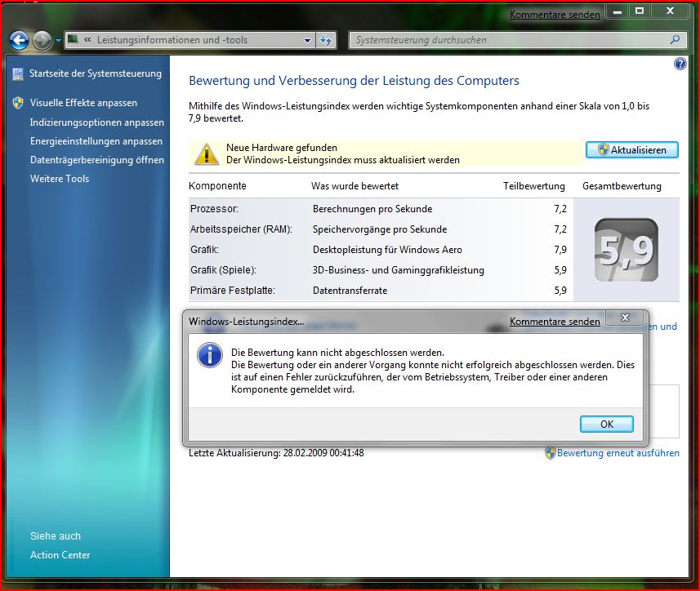
Task: Click the greyed forward arrow button
Action: click(42, 41)
